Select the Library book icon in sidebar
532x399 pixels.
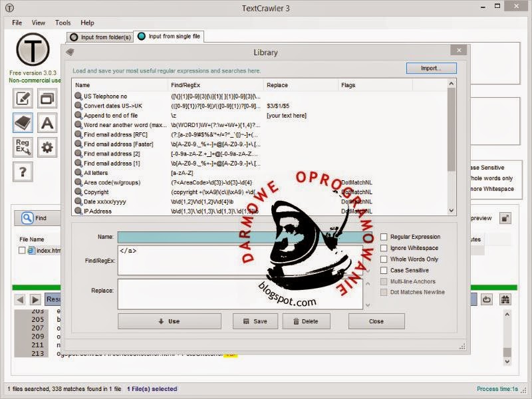click(23, 123)
